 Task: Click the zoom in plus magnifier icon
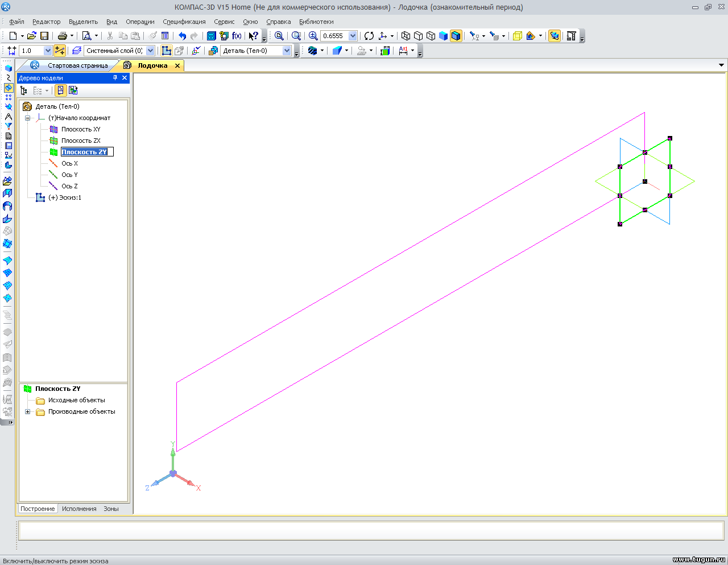click(x=313, y=36)
